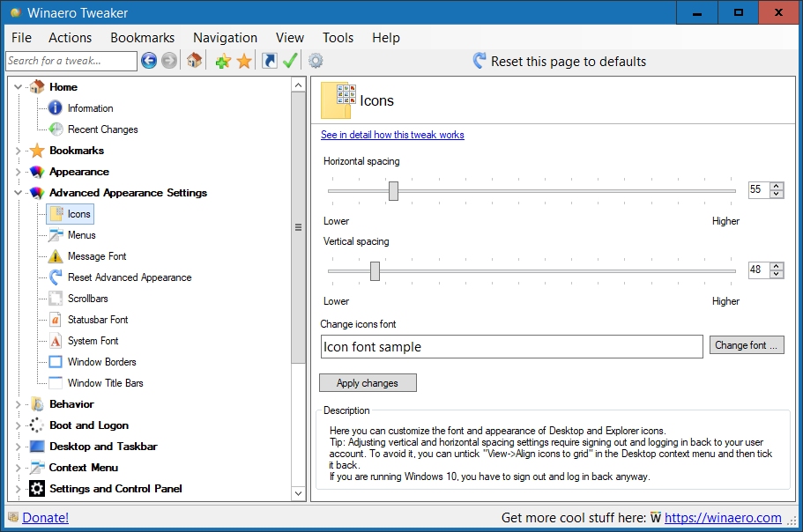This screenshot has width=803, height=532.
Task: Click the Appearance colorful fan icon
Action: point(37,172)
